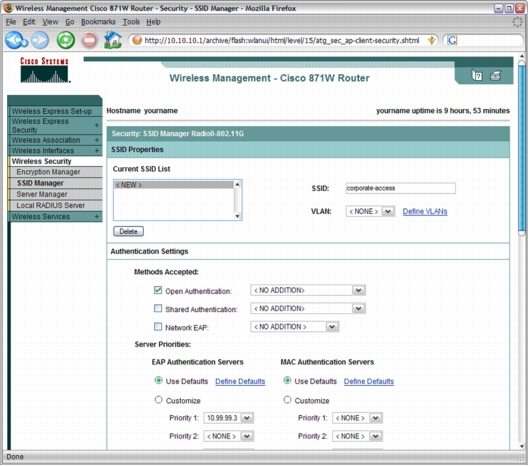Viewport: 530px width, 467px height.
Task: Click the Firefox icon in title bar
Action: tap(8, 7)
